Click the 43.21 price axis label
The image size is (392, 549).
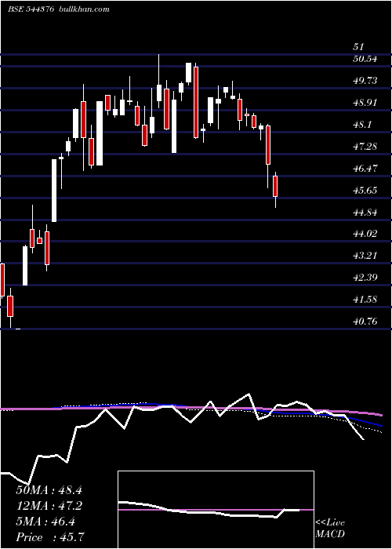pos(365,256)
